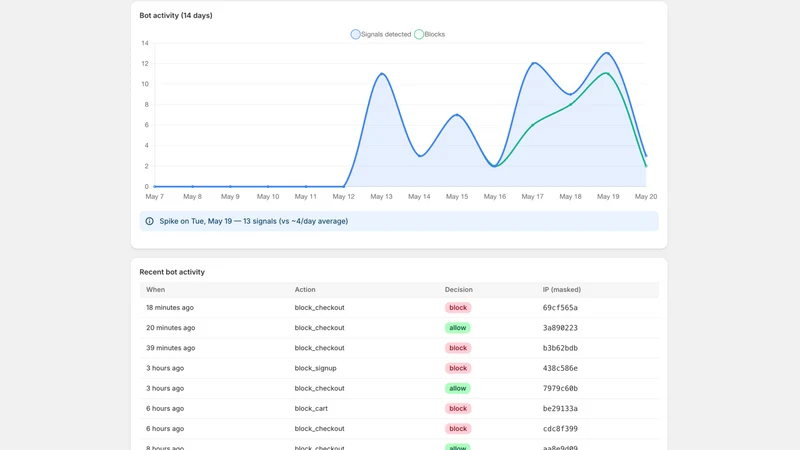Click the Action column header
The width and height of the screenshot is (800, 450).
pos(305,289)
